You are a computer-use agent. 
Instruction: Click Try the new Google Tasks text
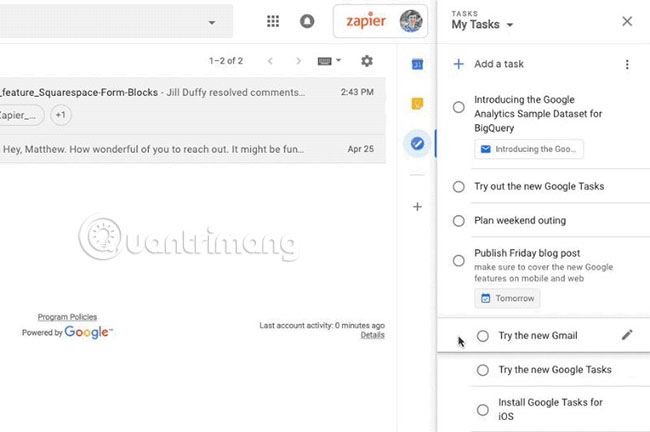click(555, 369)
